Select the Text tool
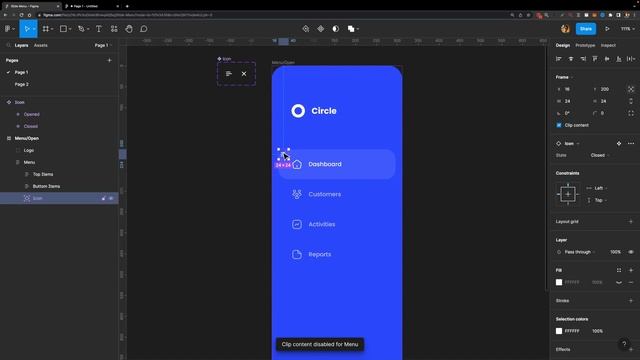640x360 pixels. click(99, 29)
